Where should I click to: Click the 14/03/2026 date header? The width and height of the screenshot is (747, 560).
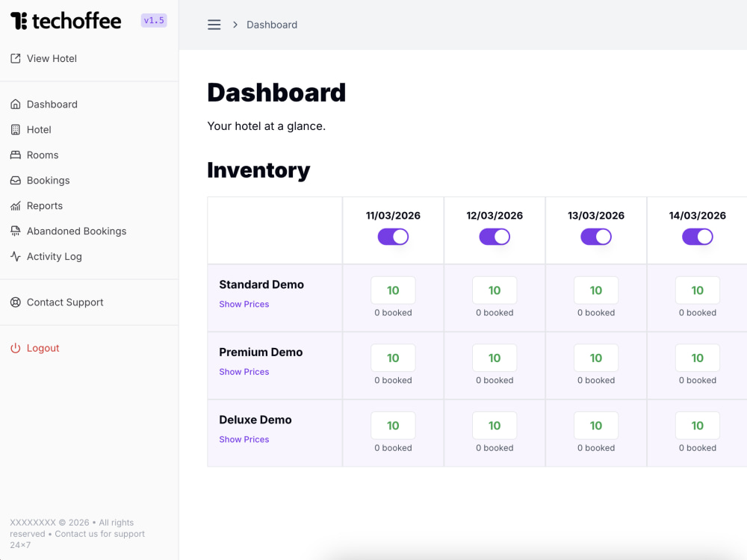pos(698,215)
